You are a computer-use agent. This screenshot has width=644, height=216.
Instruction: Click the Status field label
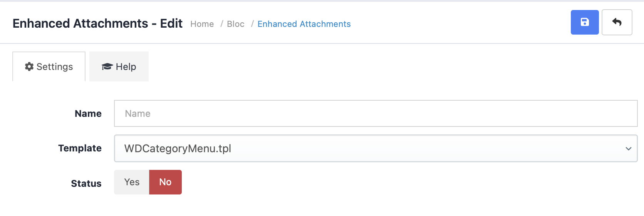tap(86, 183)
